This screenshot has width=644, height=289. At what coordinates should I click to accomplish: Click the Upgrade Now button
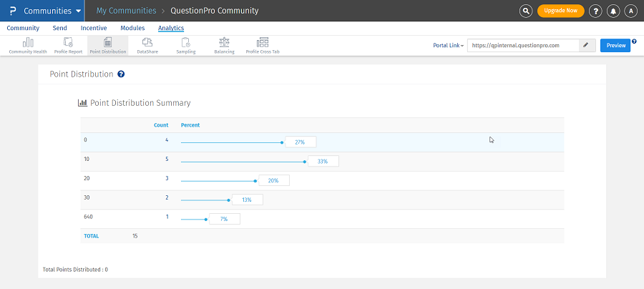coord(560,11)
